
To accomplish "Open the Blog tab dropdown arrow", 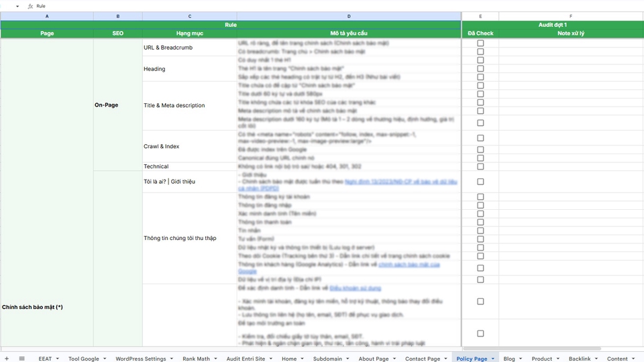I will coord(521,359).
